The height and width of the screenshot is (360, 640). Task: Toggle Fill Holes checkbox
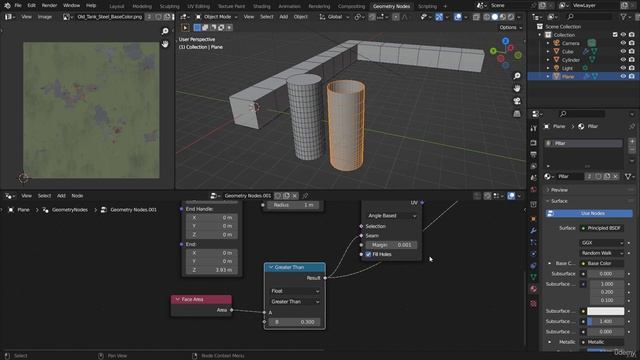(368, 254)
